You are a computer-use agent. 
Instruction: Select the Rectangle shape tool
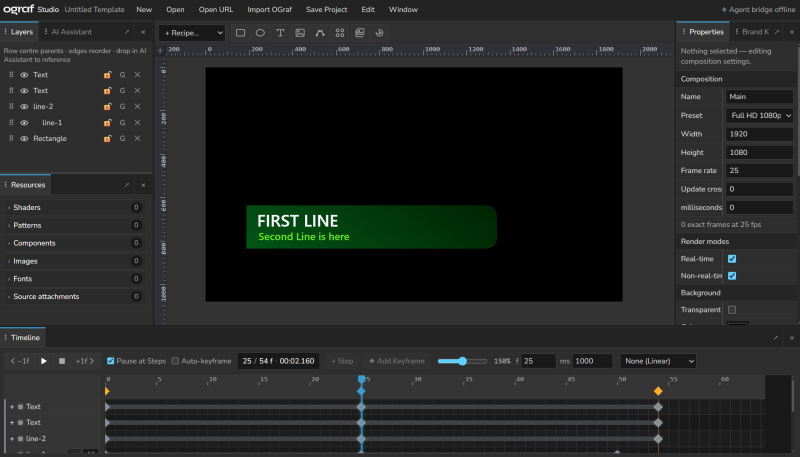[x=240, y=33]
